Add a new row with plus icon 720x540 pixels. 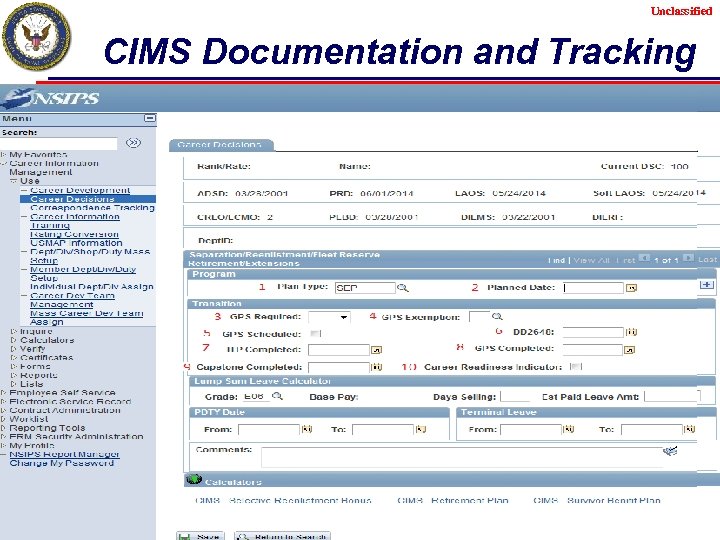707,285
